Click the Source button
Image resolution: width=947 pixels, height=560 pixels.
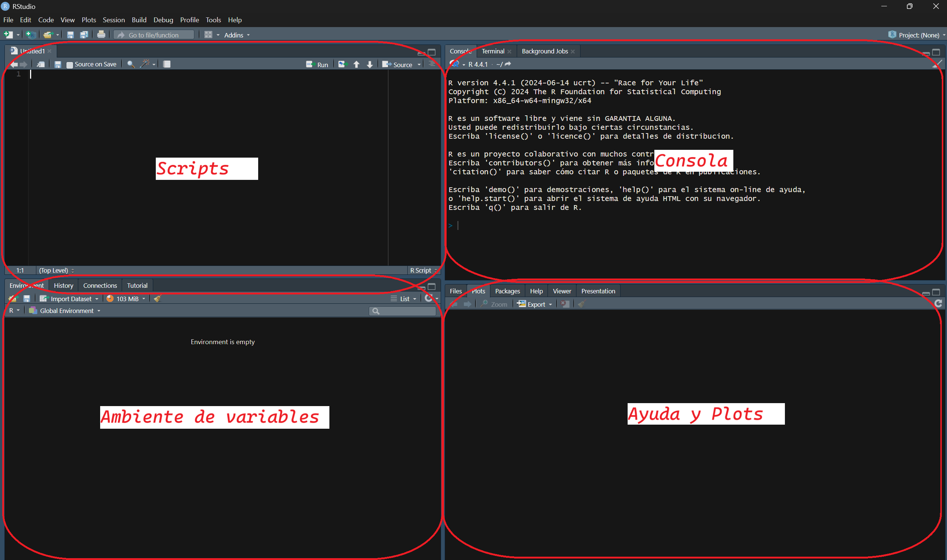[x=397, y=65]
